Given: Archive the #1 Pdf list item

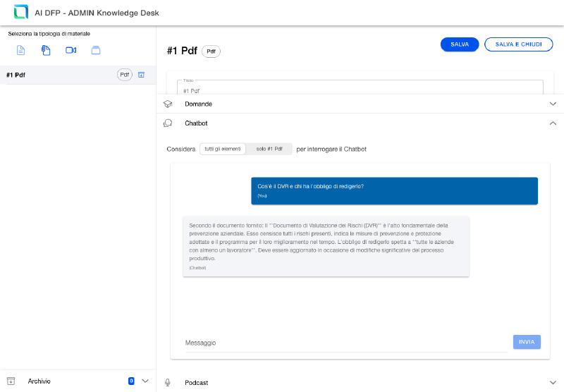Looking at the screenshot, I should tap(142, 75).
